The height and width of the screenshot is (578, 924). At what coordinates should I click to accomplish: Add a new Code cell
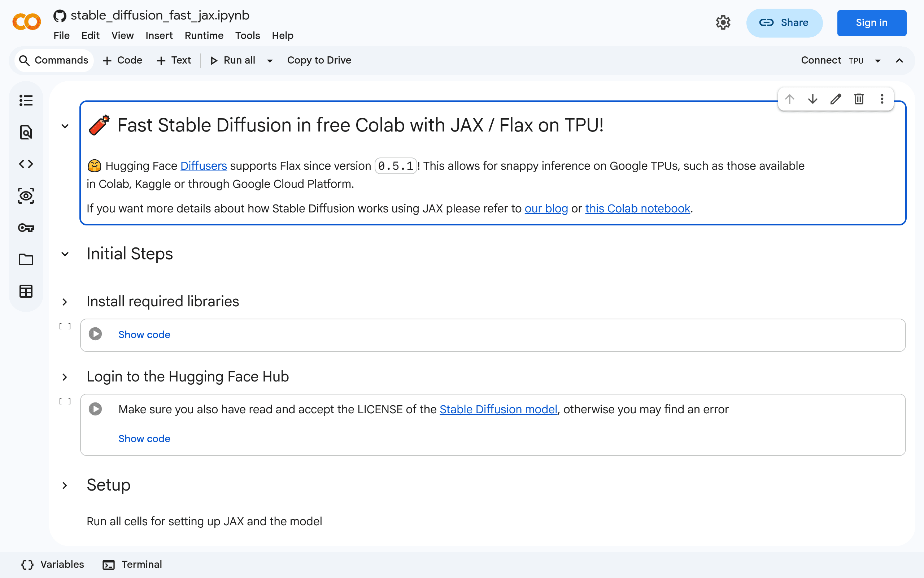(123, 60)
